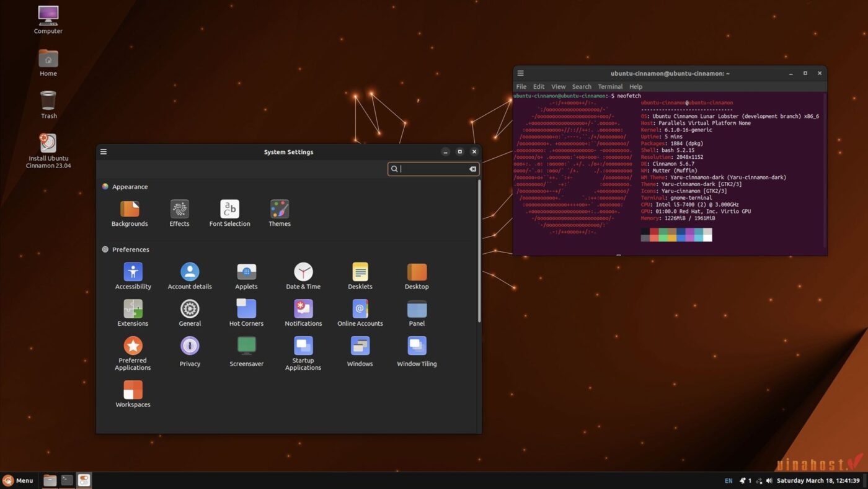Open the terminal window hamburger menu
This screenshot has height=489, width=868.
520,73
